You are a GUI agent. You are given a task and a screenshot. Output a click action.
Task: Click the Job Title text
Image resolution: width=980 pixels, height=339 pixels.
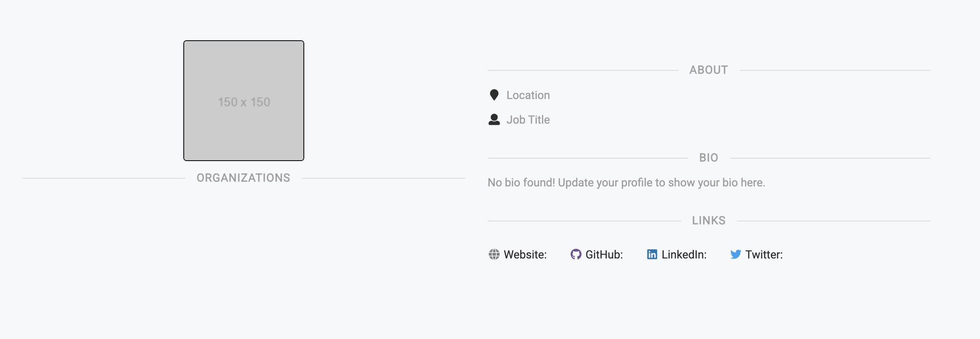tap(528, 120)
